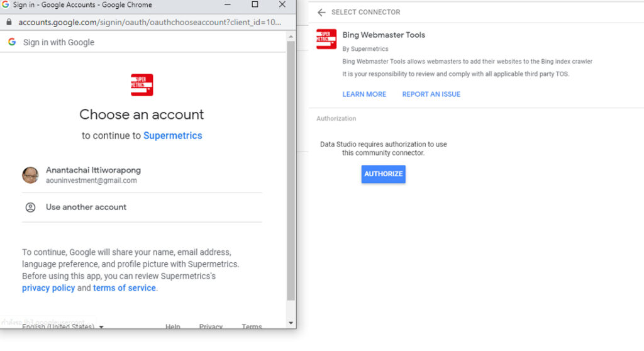Viewport: 644px width, 351px height.
Task: Maximize the Google sign-in Chrome window
Action: tap(255, 4)
